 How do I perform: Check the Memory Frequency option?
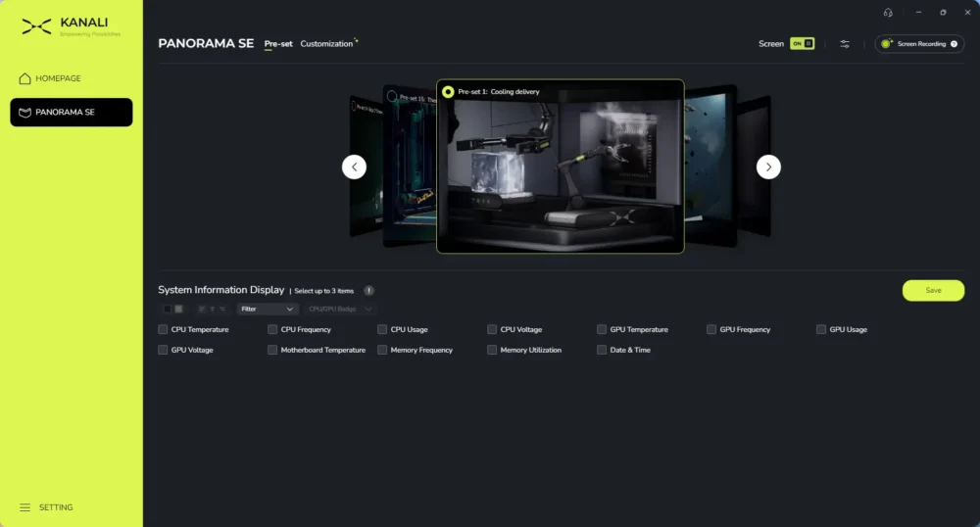[382, 351]
